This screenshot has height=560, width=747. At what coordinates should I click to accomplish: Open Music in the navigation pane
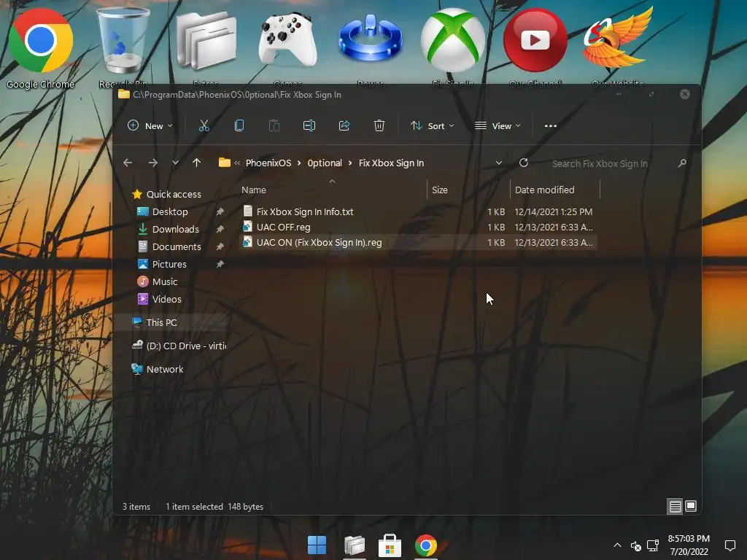pyautogui.click(x=165, y=282)
